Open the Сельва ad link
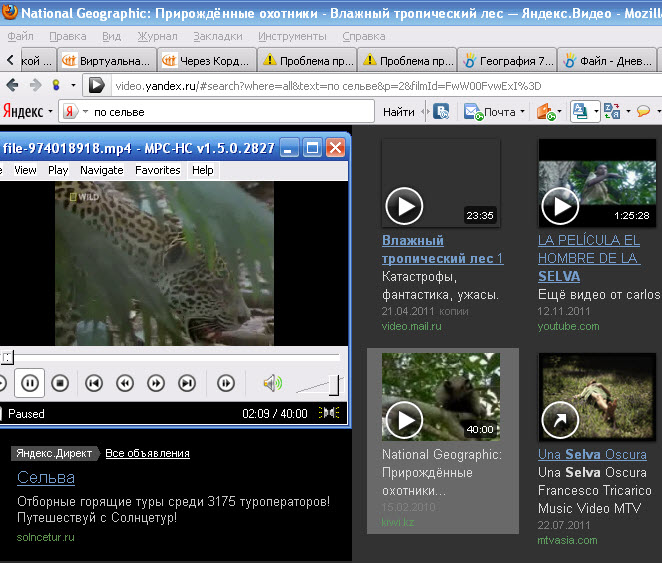The height and width of the screenshot is (563, 662). click(x=46, y=478)
